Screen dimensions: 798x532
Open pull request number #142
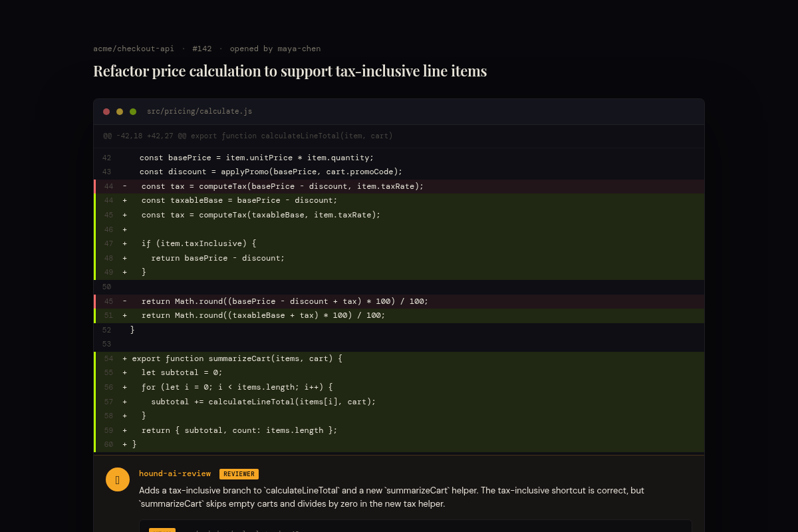tap(202, 49)
